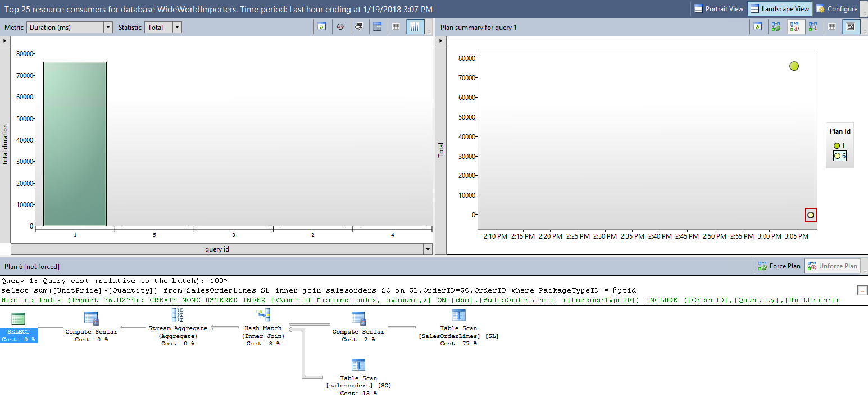Click query id 2 axis label
This screenshot has height=411, width=868.
point(313,235)
